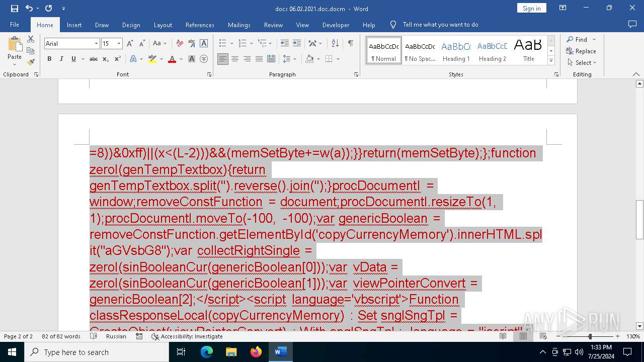Open the font size dropdown

pyautogui.click(x=119, y=44)
